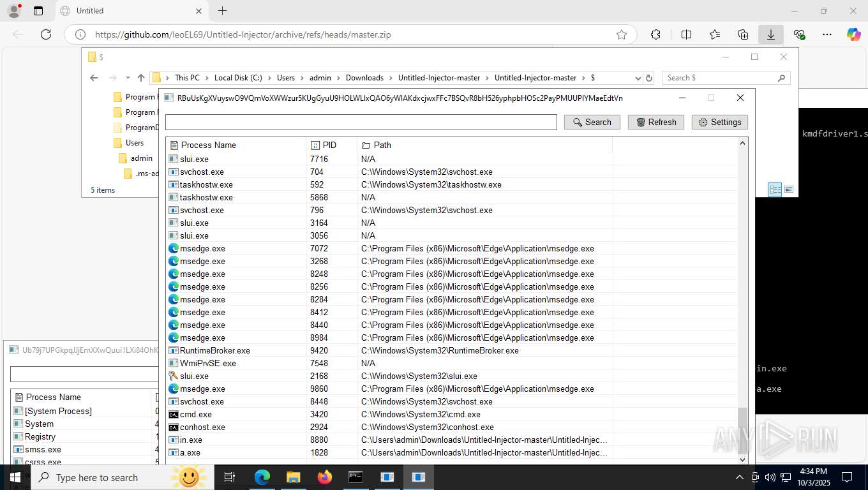Viewport: 868px width, 490px height.
Task: Select conhost.exe icon in process list
Action: point(173,427)
